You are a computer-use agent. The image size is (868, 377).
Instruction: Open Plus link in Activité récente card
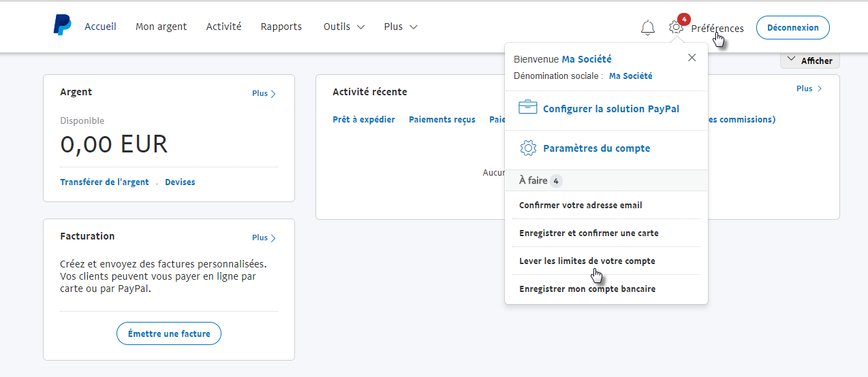click(x=809, y=88)
